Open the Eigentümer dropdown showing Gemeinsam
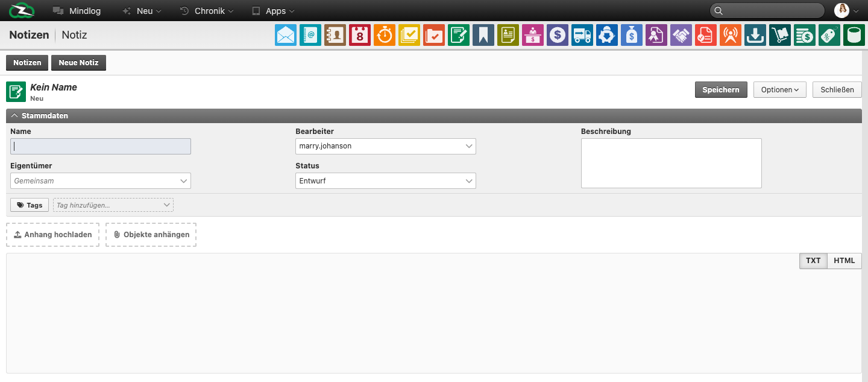Screen dimensions: 868x382 tap(101, 180)
